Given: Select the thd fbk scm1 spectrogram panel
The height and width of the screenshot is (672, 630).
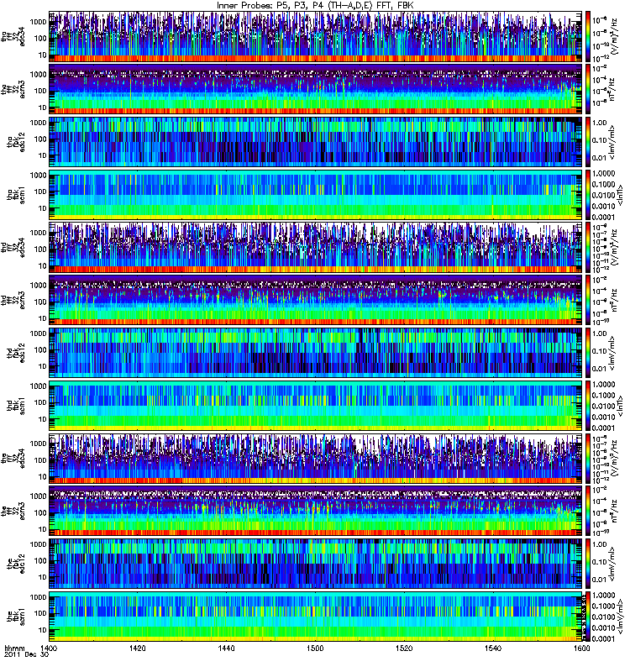Looking at the screenshot, I should [316, 406].
